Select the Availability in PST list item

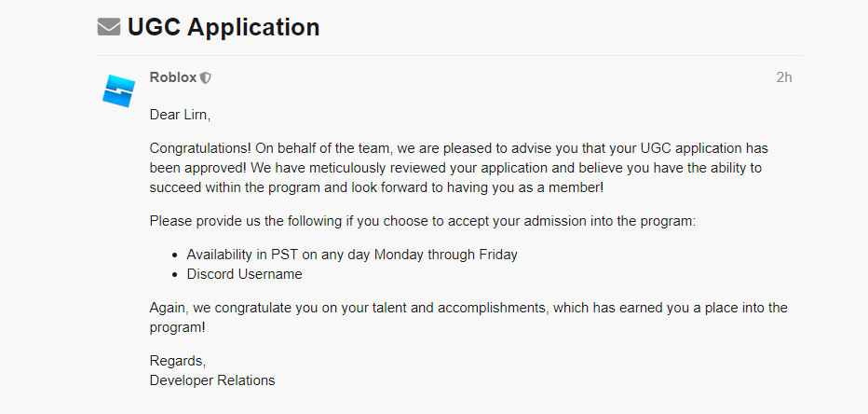point(352,255)
